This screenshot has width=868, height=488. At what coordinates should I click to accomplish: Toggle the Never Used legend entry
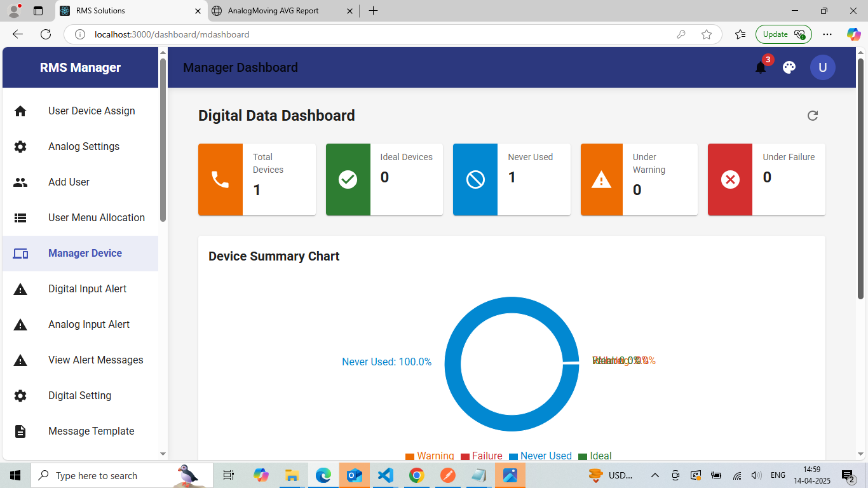coord(540,456)
